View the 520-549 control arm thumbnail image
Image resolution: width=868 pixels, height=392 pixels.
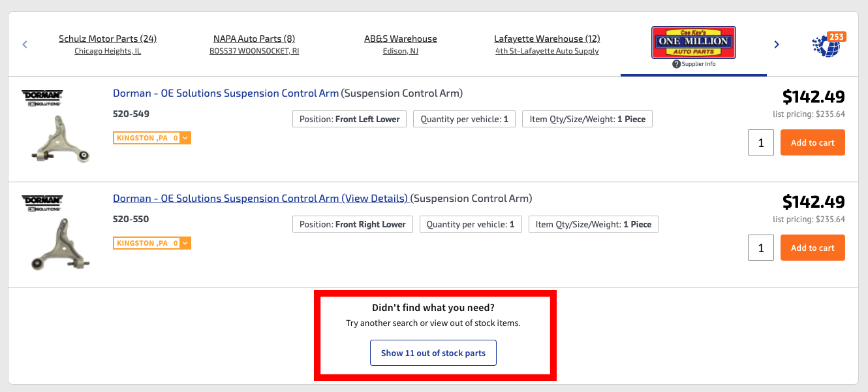[x=61, y=138]
